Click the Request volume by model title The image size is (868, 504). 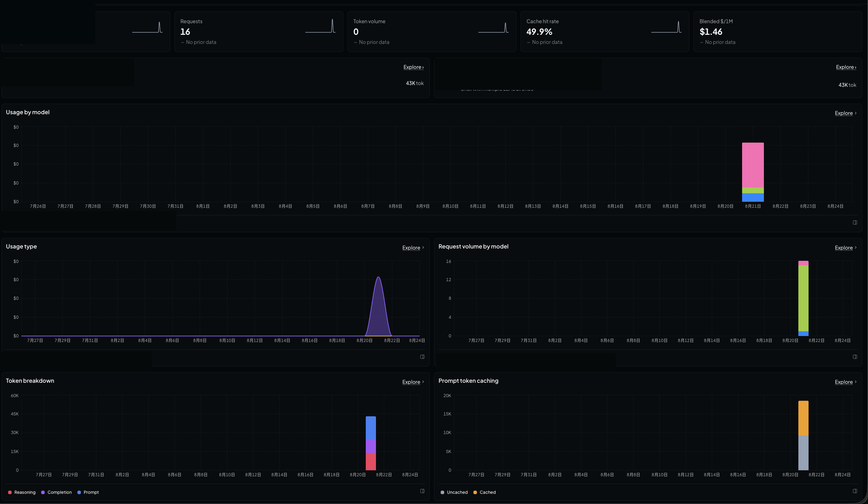click(x=473, y=246)
